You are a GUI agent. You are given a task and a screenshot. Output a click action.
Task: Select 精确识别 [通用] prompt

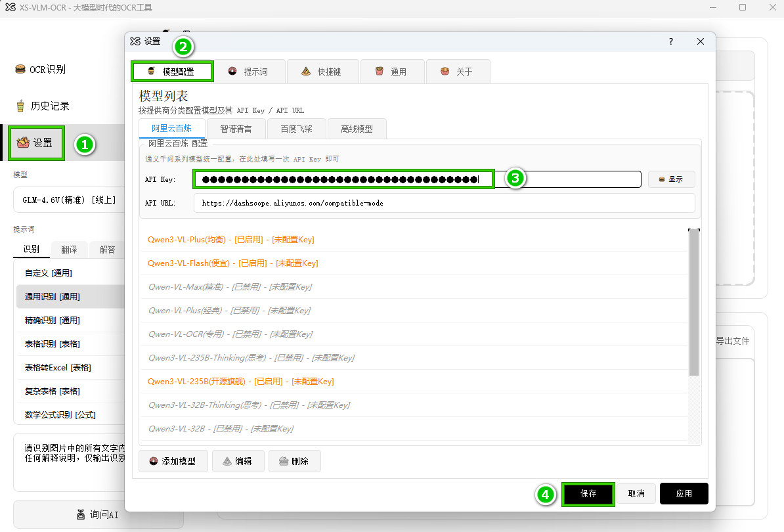pos(70,321)
